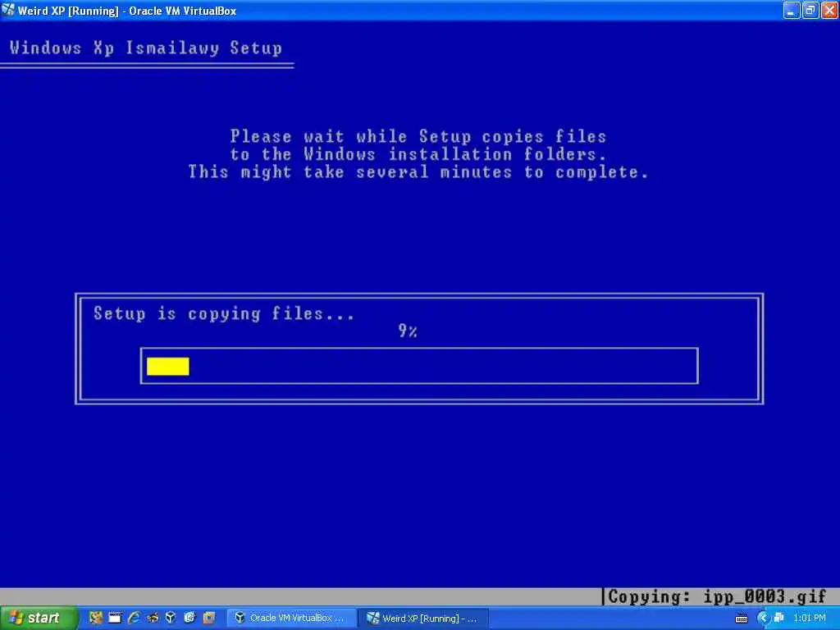Launch VirtualBox cube icon in quick launch
The image size is (840, 630).
point(171,619)
